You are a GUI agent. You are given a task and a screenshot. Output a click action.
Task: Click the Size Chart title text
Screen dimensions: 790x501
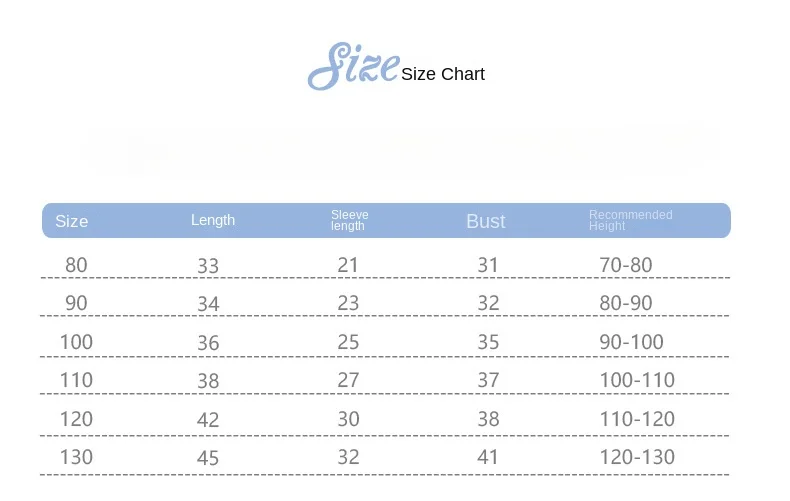click(443, 74)
